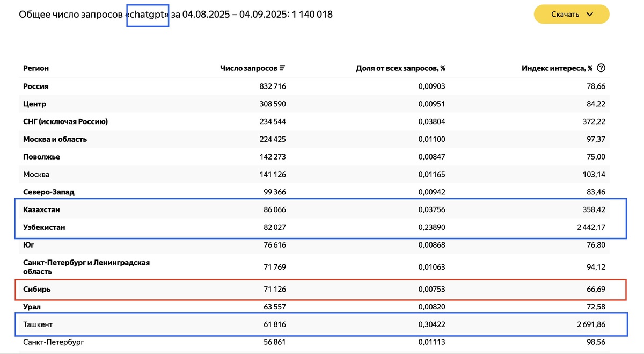
Task: Click the share value 0,00753 for Сибирь
Action: (x=431, y=289)
